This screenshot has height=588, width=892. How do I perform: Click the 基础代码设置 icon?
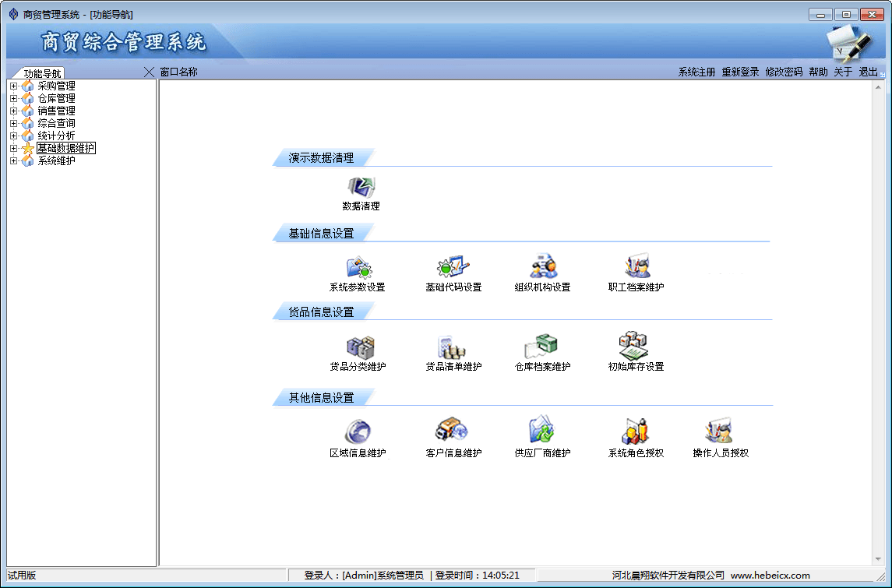click(x=453, y=268)
